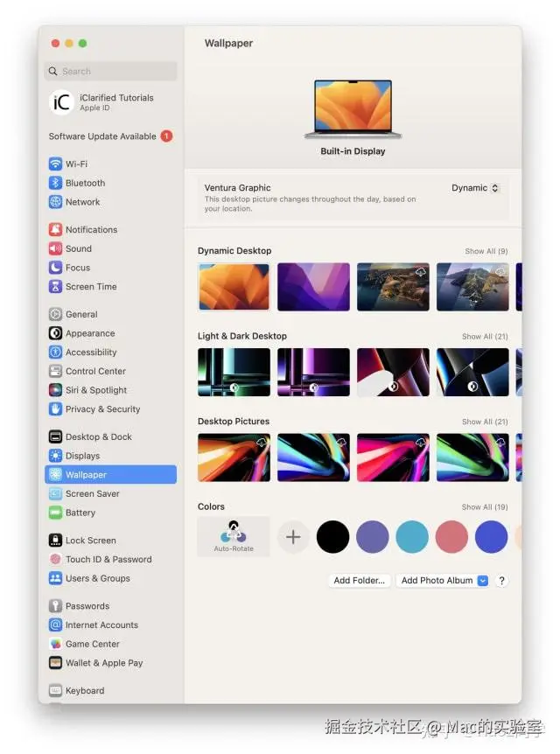The image size is (560, 754).
Task: Open Wi-Fi settings icon in sidebar
Action: pyautogui.click(x=55, y=164)
